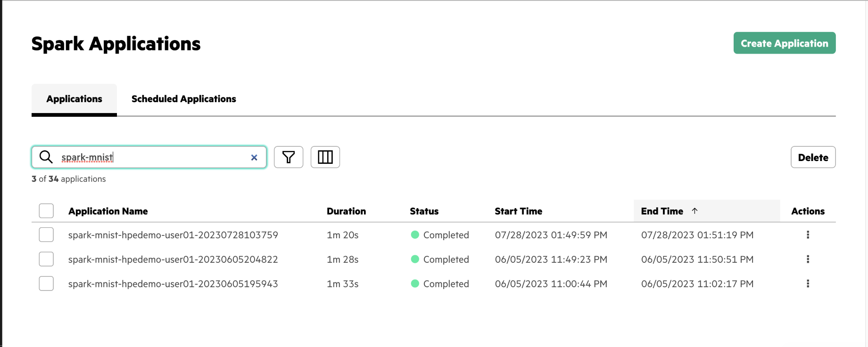
Task: Switch to the Applications tab
Action: (x=74, y=99)
